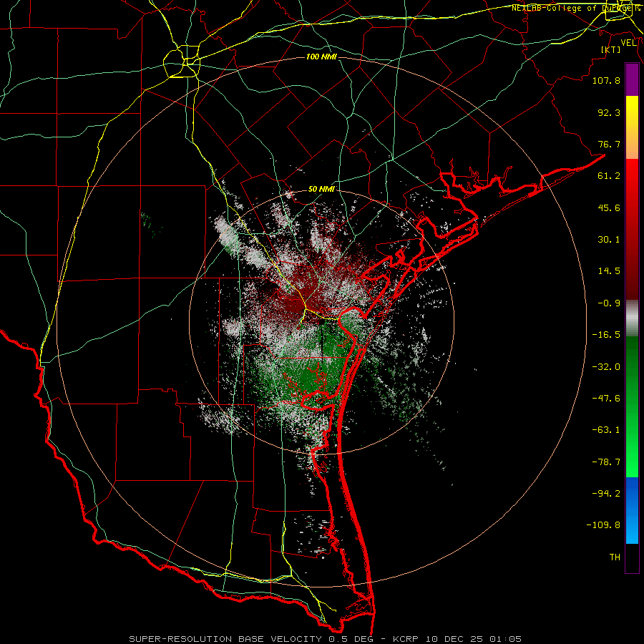Click the 61.2 legend value

click(x=609, y=176)
